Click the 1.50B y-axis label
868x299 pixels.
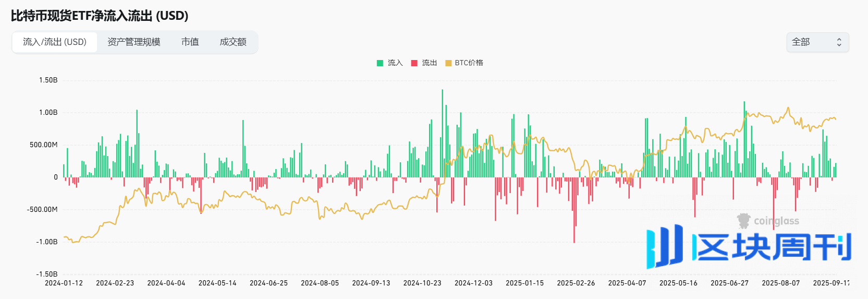point(48,80)
